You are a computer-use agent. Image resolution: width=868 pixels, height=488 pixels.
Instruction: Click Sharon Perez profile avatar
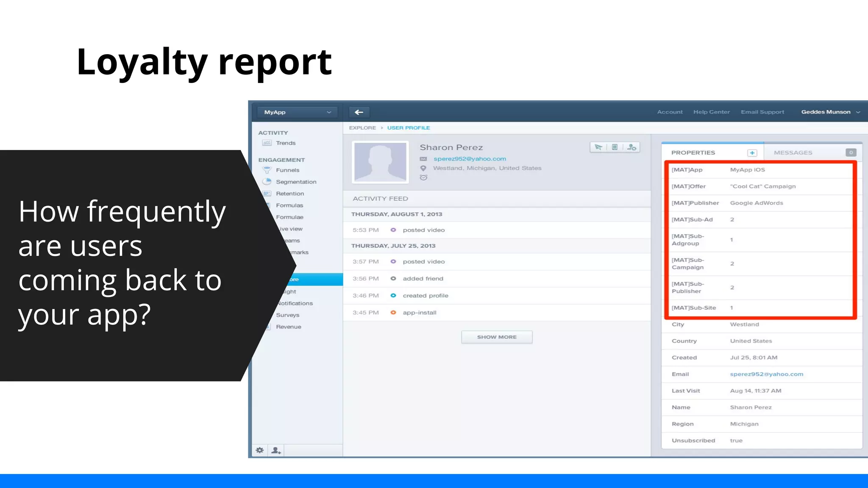click(x=380, y=162)
